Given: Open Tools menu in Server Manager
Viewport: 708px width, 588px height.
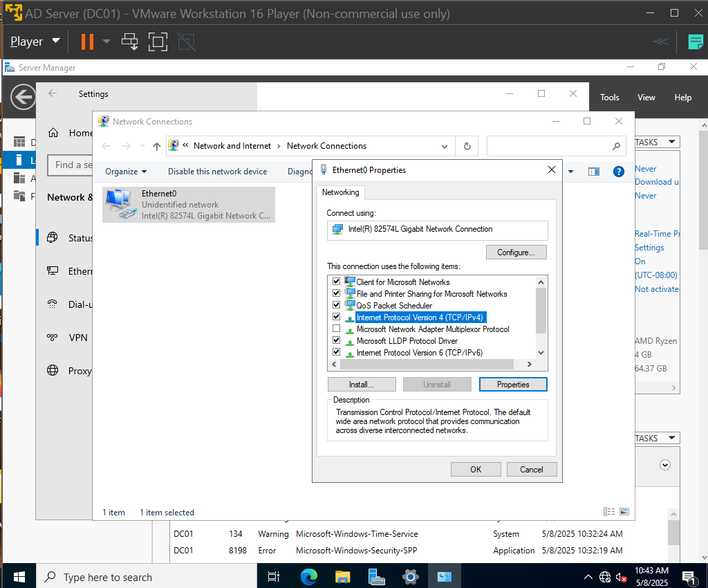Looking at the screenshot, I should [x=610, y=97].
